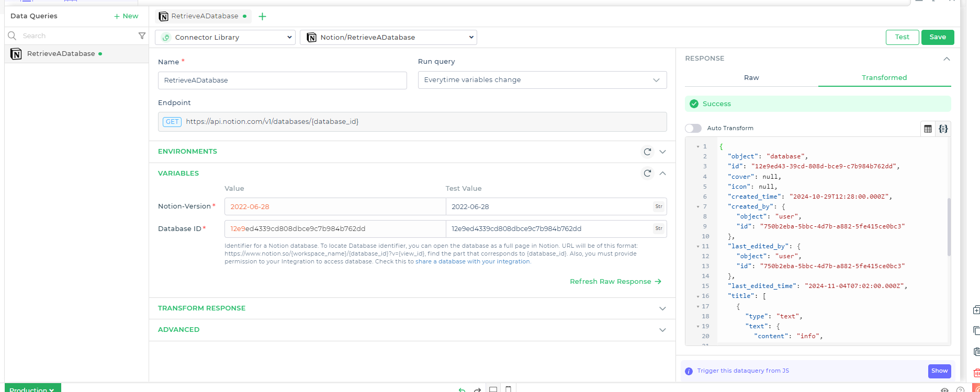Image resolution: width=980 pixels, height=392 pixels.
Task: Click info icon beside Trigger this dataquery
Action: [689, 371]
